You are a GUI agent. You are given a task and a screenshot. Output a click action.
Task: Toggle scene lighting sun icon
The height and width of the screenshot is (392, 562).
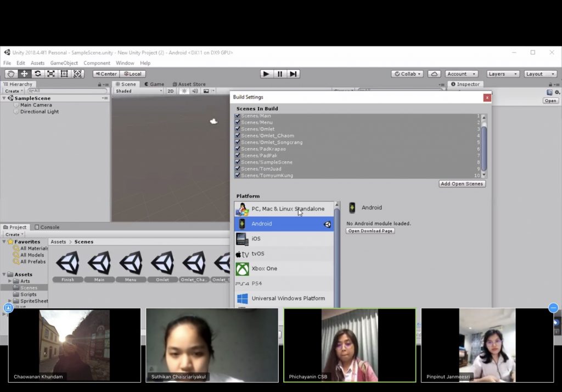click(184, 91)
